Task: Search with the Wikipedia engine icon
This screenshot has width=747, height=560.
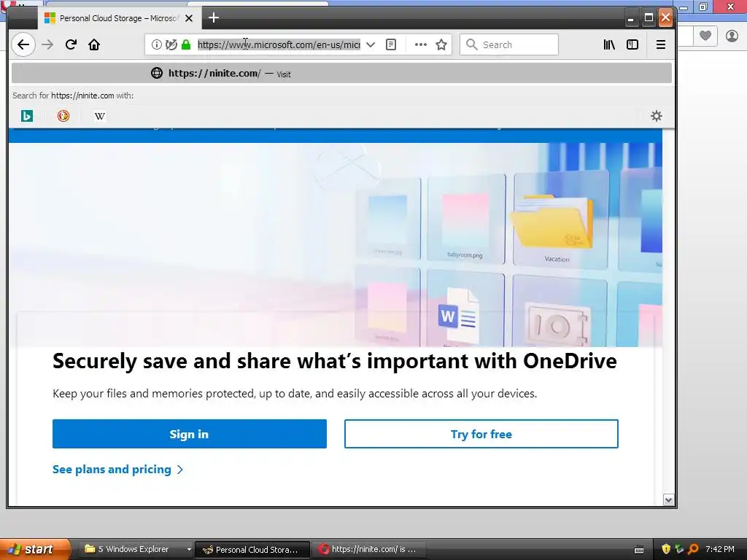Action: 99,116
